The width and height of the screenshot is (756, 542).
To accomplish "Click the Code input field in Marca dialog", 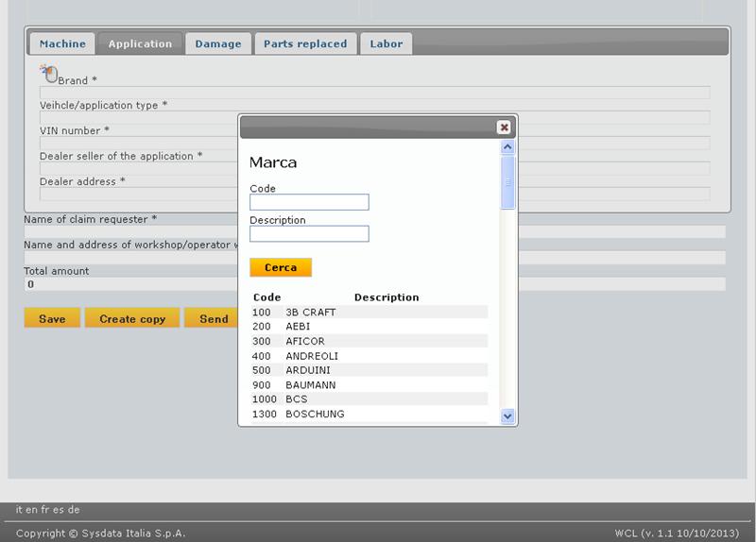I will (x=309, y=202).
